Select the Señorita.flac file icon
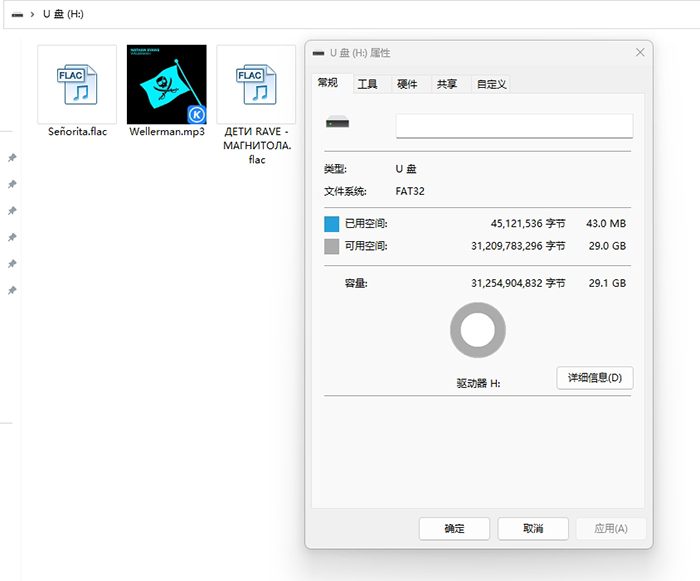This screenshot has width=700, height=581. (77, 84)
